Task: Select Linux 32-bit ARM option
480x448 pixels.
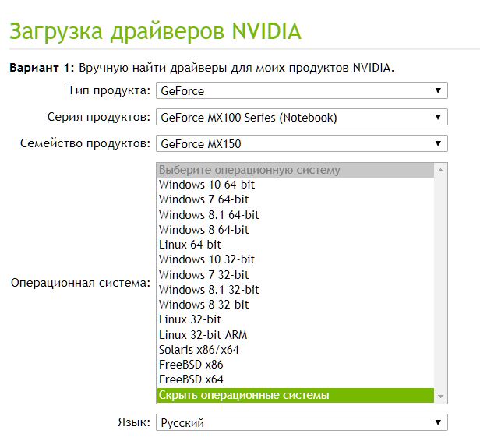Action: [295, 335]
